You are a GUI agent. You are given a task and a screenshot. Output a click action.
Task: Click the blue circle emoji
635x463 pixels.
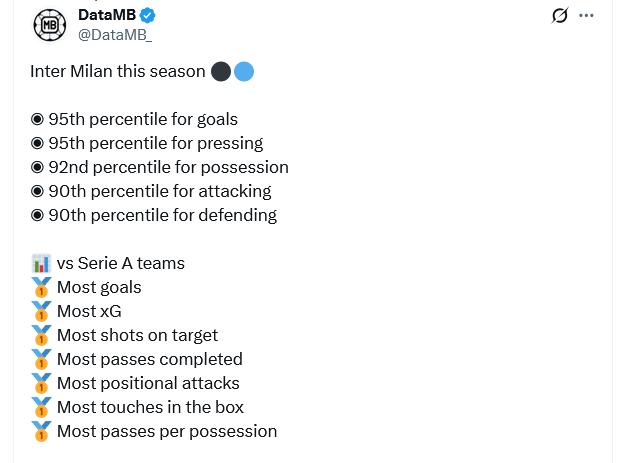pos(243,72)
